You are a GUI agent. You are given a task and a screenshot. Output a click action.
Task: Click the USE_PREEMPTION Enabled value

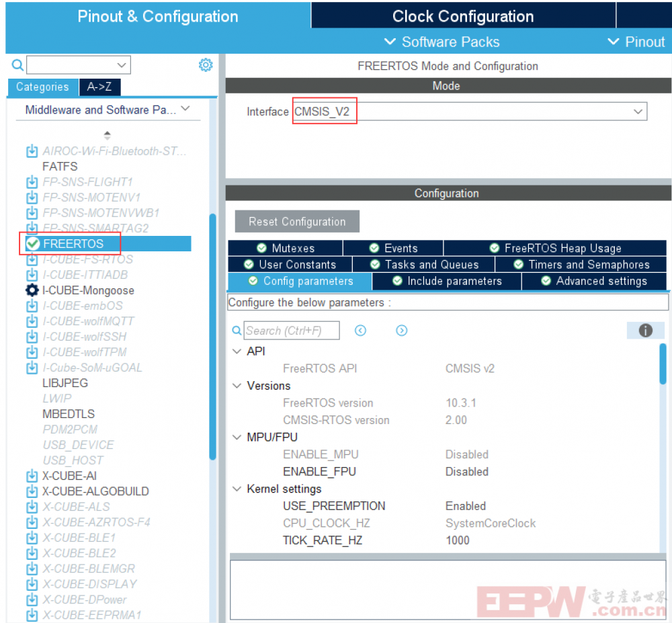(x=466, y=506)
